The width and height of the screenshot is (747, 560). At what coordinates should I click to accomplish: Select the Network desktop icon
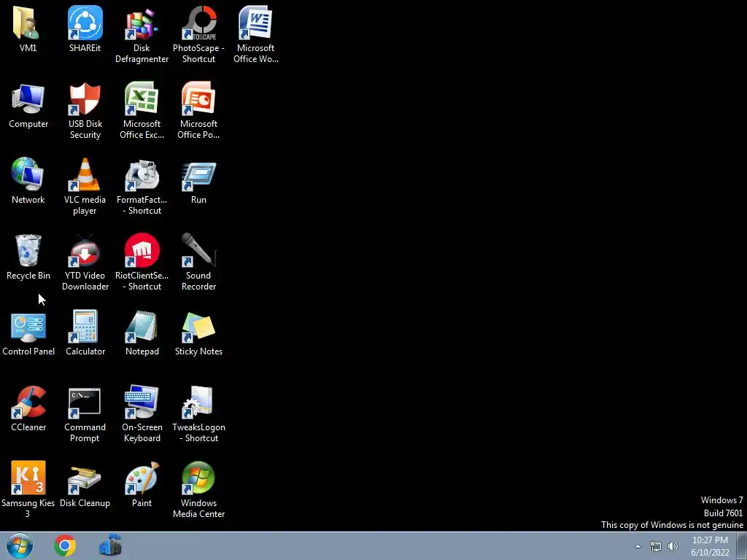(x=28, y=174)
